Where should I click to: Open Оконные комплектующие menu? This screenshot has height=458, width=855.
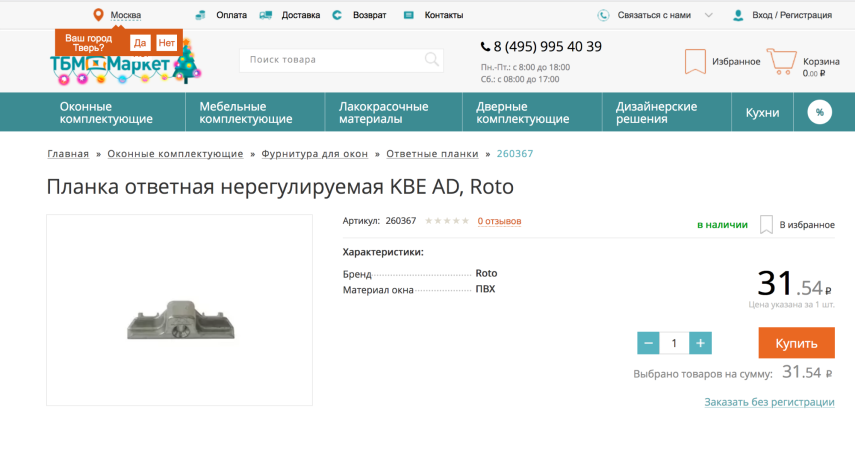[106, 112]
